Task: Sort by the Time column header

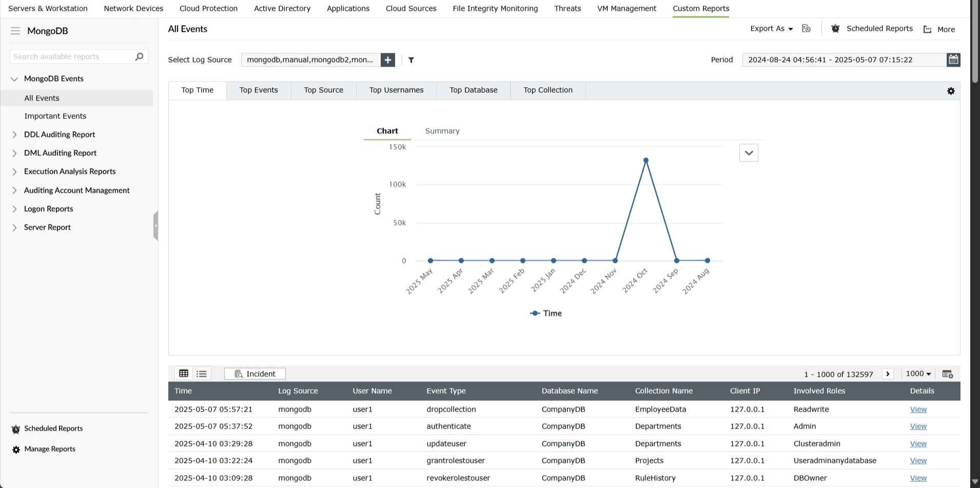Action: pos(183,391)
